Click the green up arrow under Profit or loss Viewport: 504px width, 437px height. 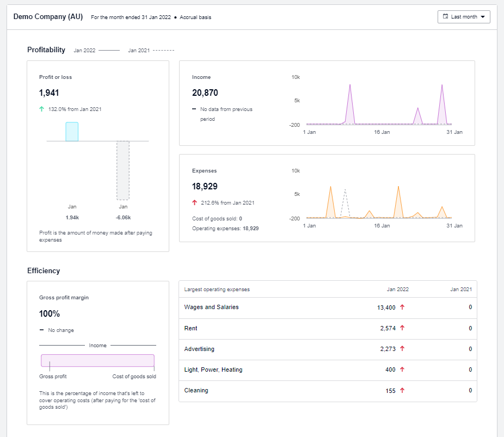[x=41, y=109]
